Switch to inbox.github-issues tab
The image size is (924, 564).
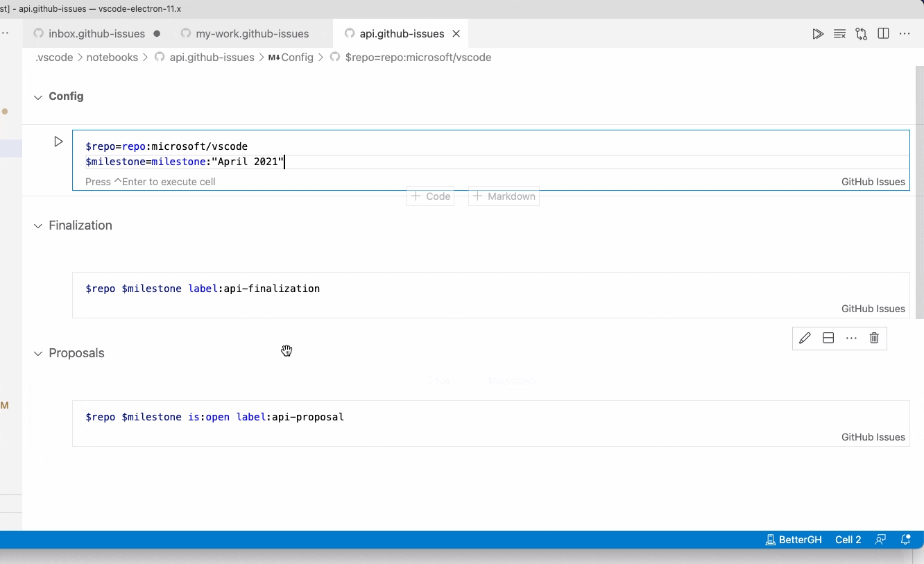pos(96,33)
